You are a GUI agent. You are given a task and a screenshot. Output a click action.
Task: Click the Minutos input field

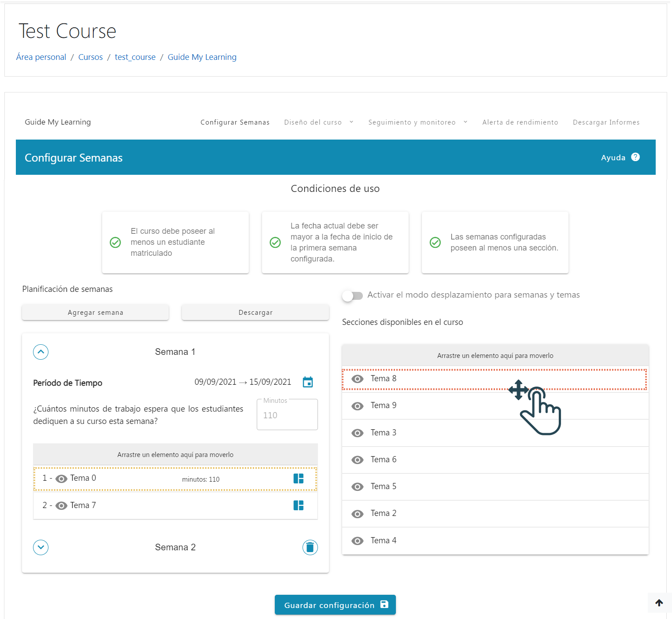coord(287,415)
